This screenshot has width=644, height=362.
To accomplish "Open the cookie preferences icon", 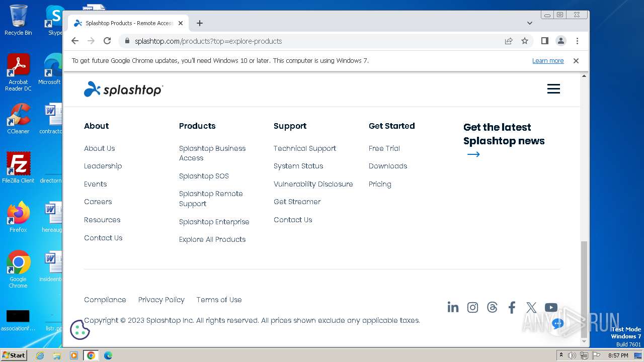I will (x=79, y=330).
